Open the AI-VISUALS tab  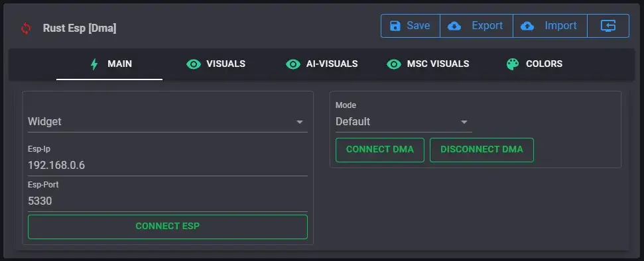[x=322, y=64]
